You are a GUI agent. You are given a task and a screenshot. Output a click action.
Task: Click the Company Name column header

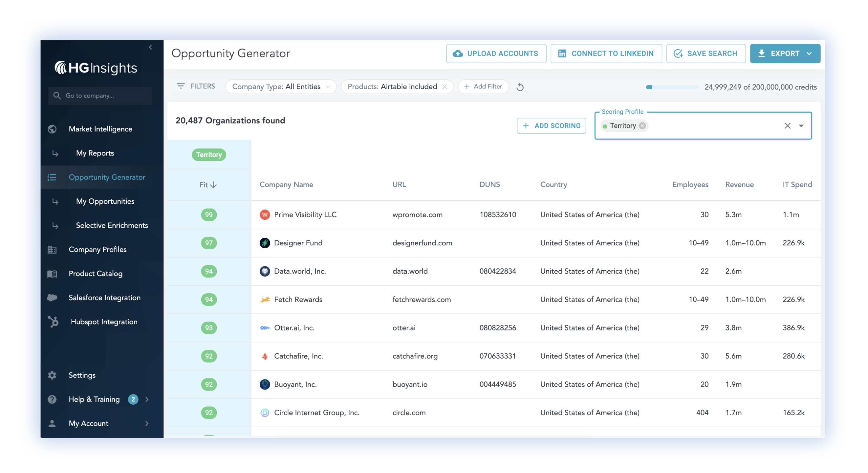click(286, 185)
